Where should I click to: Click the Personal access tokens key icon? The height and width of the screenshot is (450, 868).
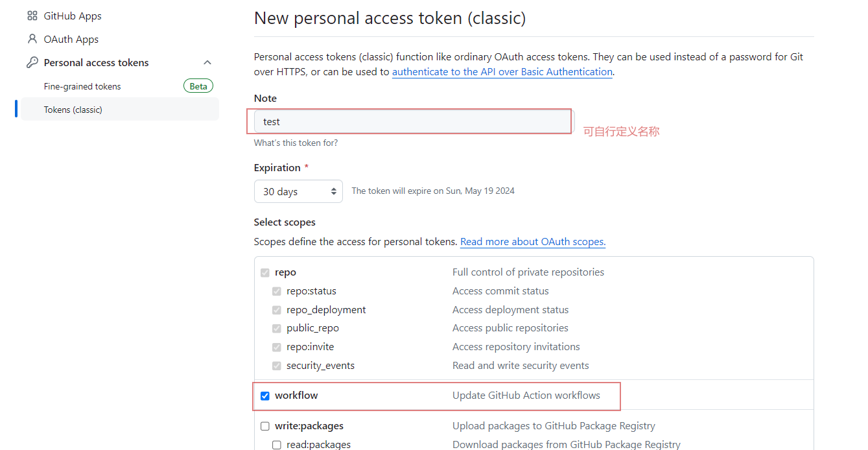32,62
